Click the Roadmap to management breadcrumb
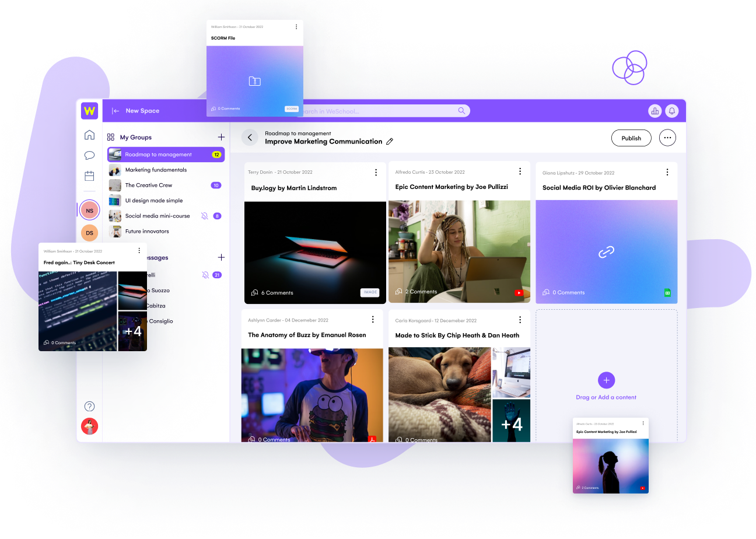The height and width of the screenshot is (539, 756). tap(298, 134)
